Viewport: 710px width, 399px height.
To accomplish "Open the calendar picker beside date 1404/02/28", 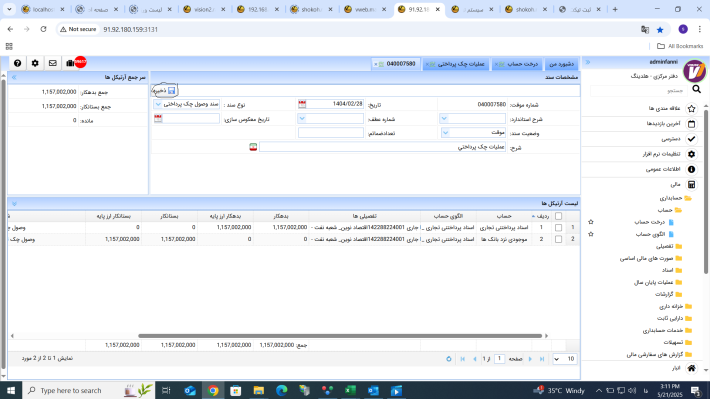I will pos(302,104).
